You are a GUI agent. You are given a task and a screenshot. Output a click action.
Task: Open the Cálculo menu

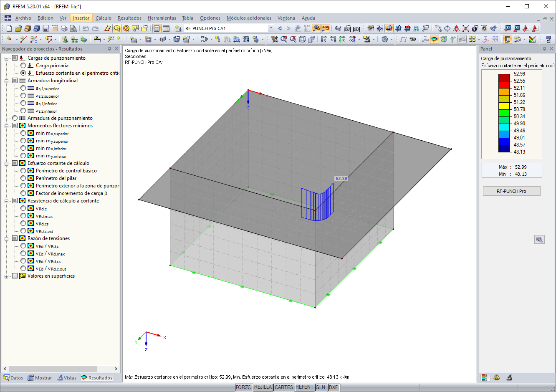104,18
